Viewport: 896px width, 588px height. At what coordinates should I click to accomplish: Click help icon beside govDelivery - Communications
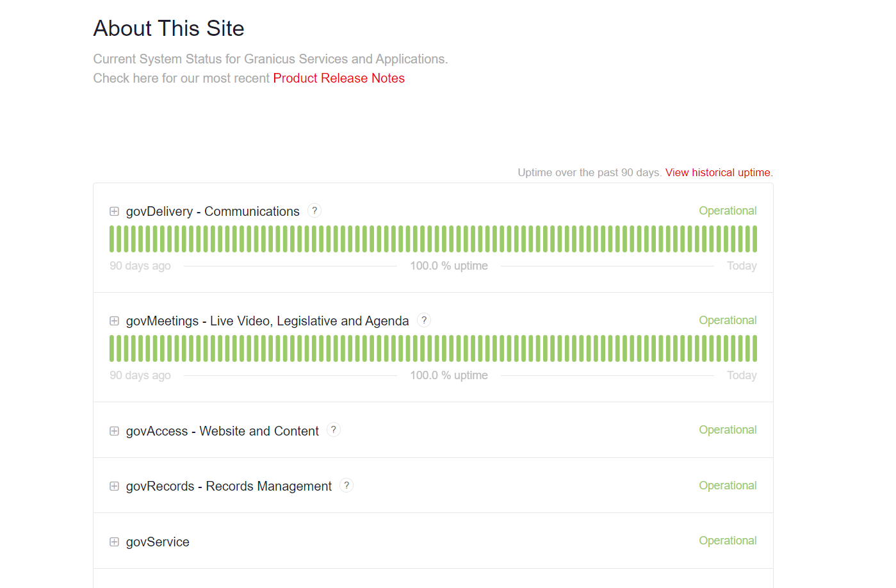pyautogui.click(x=314, y=211)
